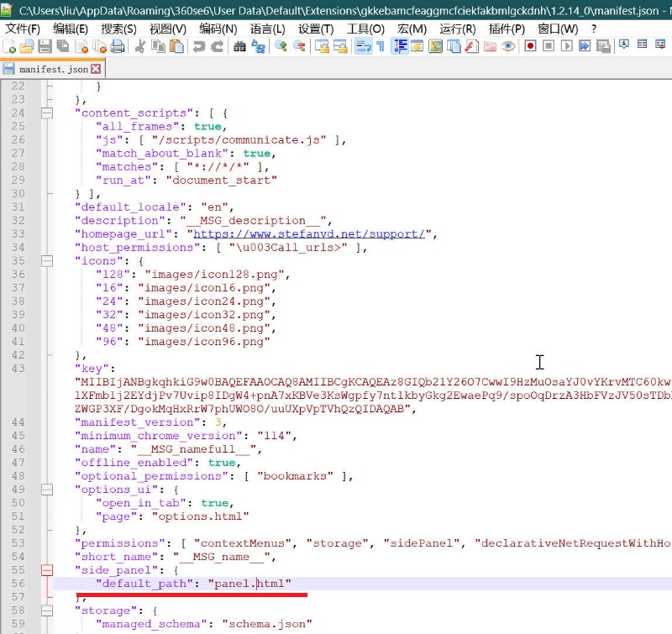Viewport: 672px width, 634px height.
Task: Click the Zoom In magnifier icon
Action: 281,47
